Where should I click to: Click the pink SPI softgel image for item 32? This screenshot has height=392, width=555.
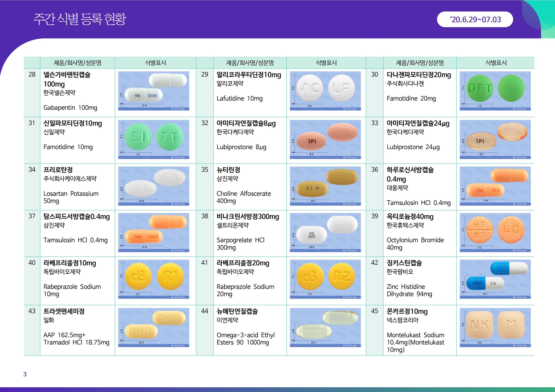click(325, 139)
